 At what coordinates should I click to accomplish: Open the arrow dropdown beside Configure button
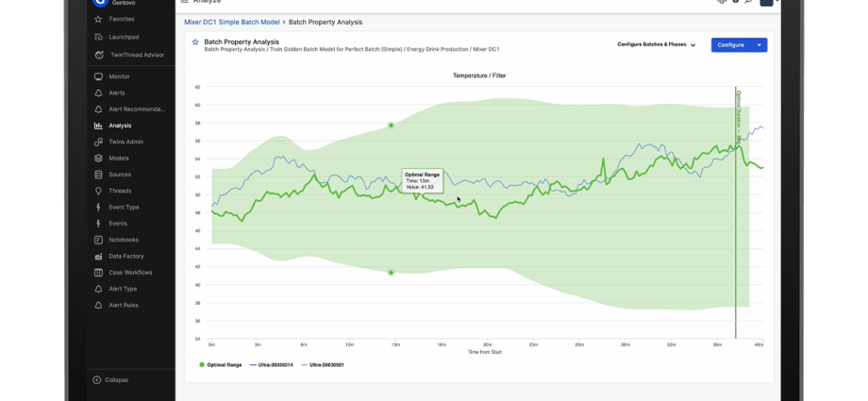point(759,44)
